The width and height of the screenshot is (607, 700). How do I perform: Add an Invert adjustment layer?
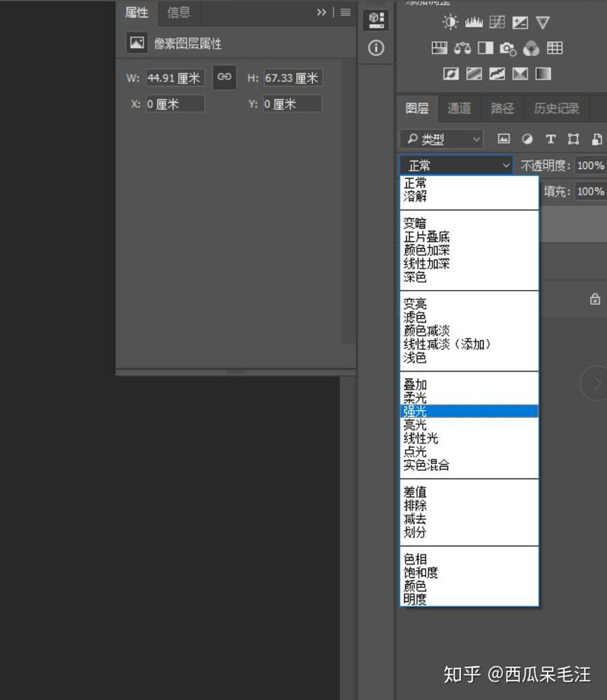pyautogui.click(x=451, y=74)
